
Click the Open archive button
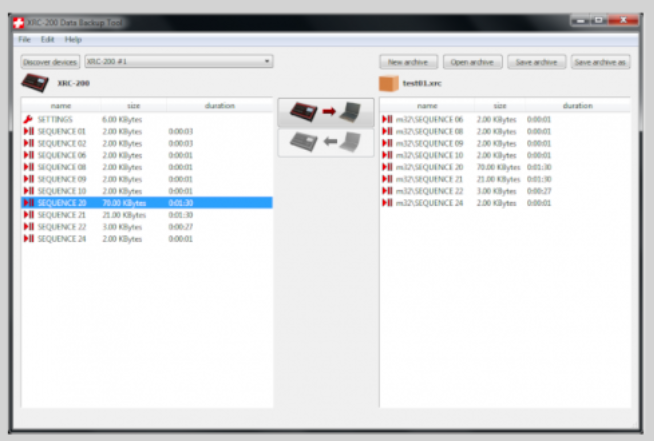click(x=472, y=62)
